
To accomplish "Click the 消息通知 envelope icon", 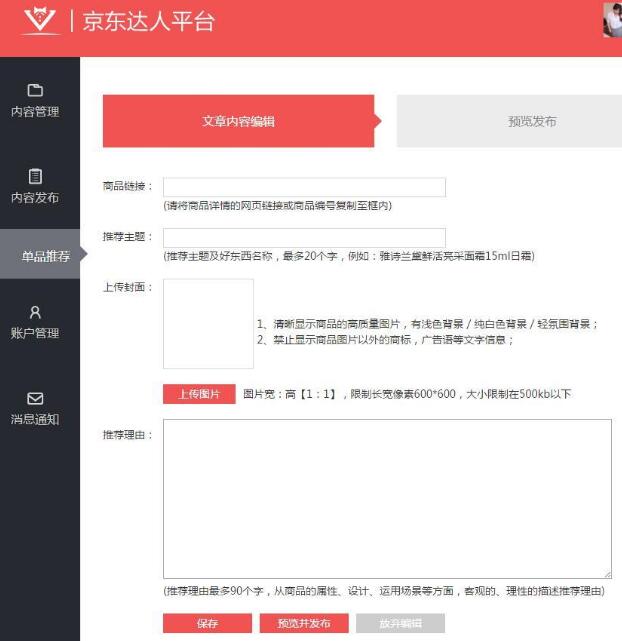I will [x=35, y=398].
